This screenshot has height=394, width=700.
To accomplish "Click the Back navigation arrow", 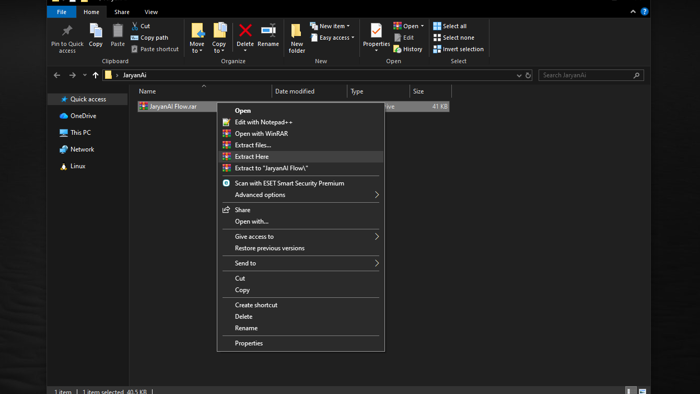I will pyautogui.click(x=57, y=75).
